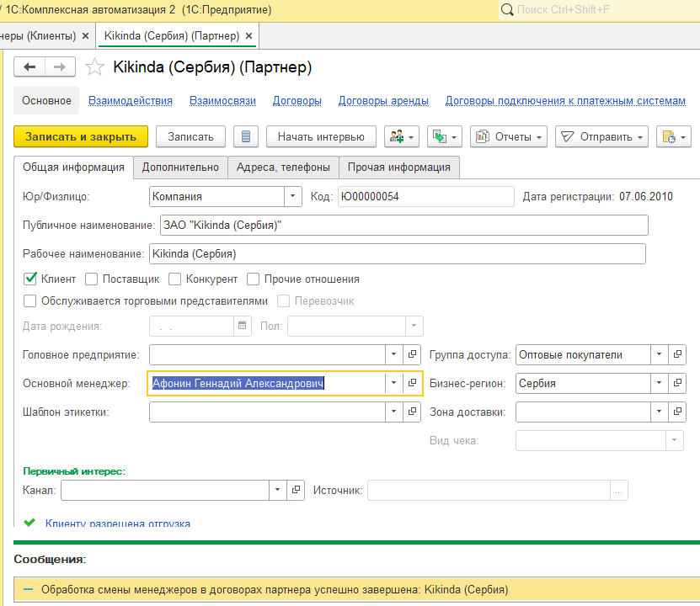Click the search magnifier icon
The width and height of the screenshot is (700, 606).
(507, 10)
